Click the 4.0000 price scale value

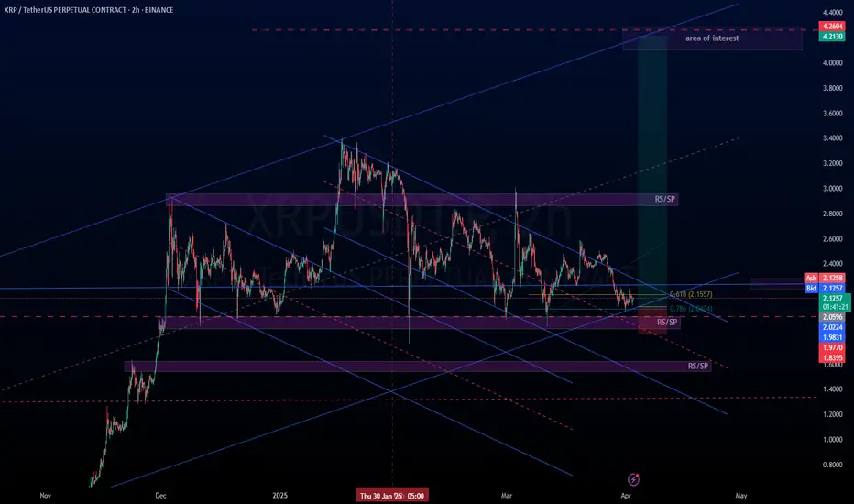(833, 62)
